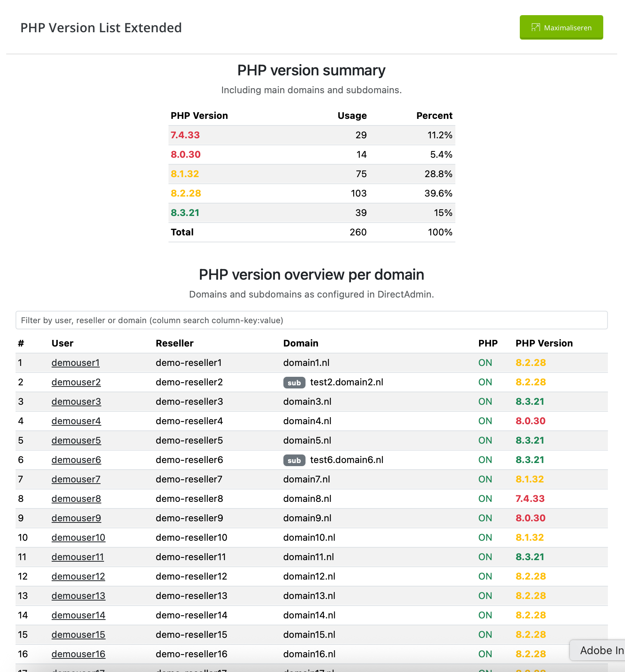The image size is (625, 672).
Task: Open the demouser1 user link
Action: 75,363
